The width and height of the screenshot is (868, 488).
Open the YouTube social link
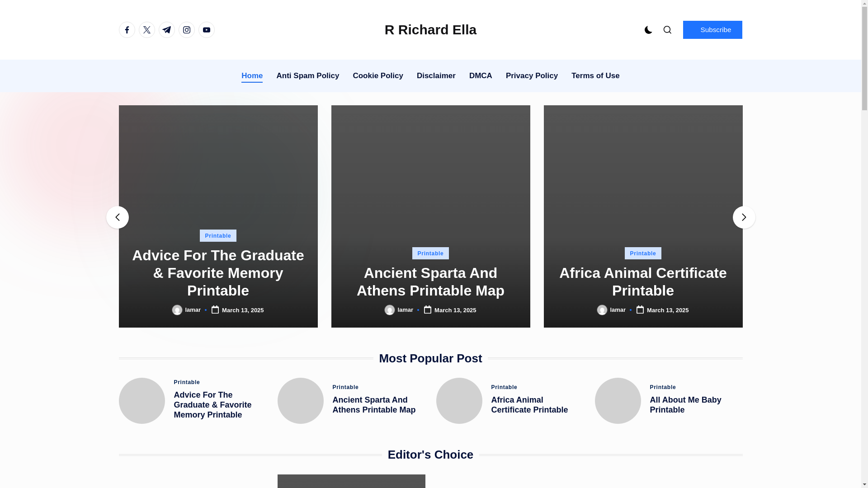207,30
